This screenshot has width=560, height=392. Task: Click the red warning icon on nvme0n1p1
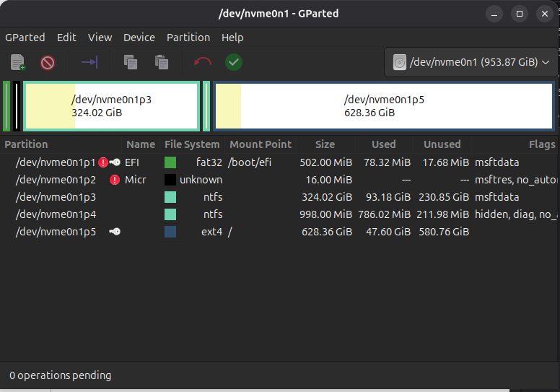103,162
